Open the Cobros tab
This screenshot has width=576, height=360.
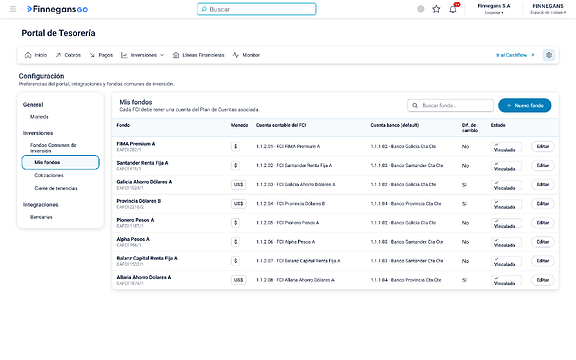point(68,55)
